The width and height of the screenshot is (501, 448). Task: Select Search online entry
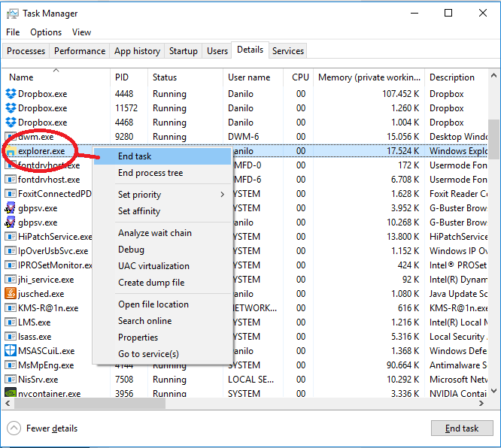pos(162,321)
